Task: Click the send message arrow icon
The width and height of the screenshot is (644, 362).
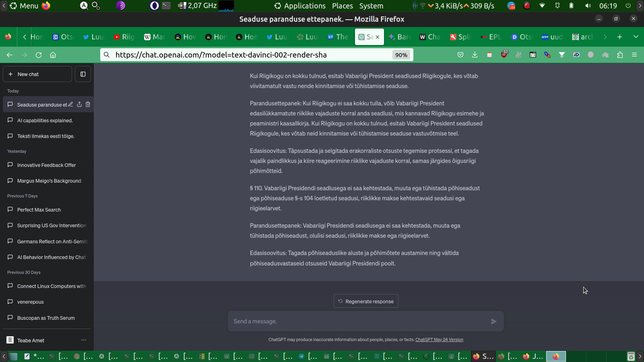Action: pos(494,321)
